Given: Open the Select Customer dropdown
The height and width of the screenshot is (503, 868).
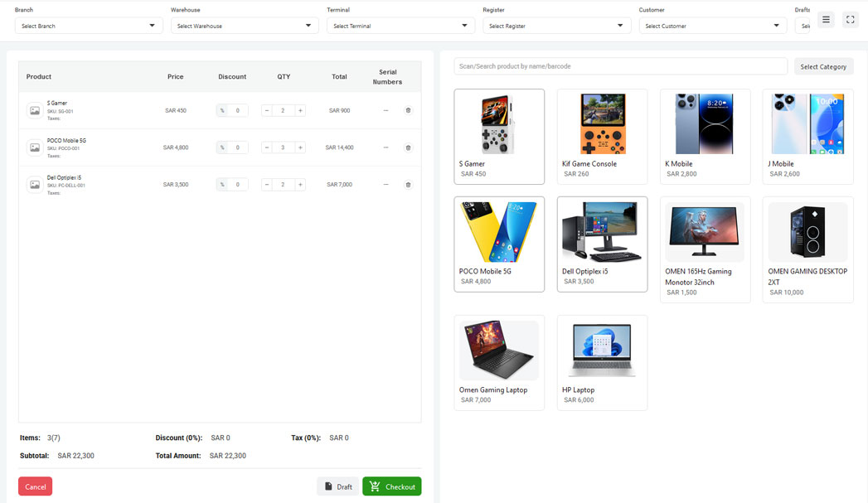Looking at the screenshot, I should (712, 26).
